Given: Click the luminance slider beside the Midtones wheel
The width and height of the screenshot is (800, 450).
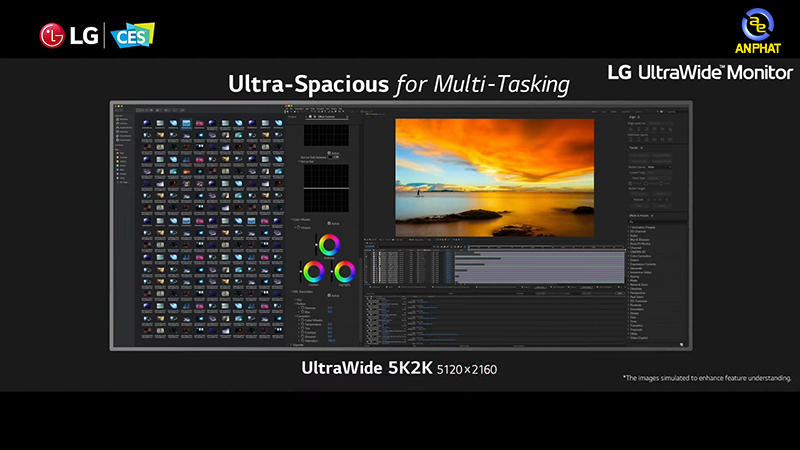Looking at the screenshot, I should coord(316,244).
